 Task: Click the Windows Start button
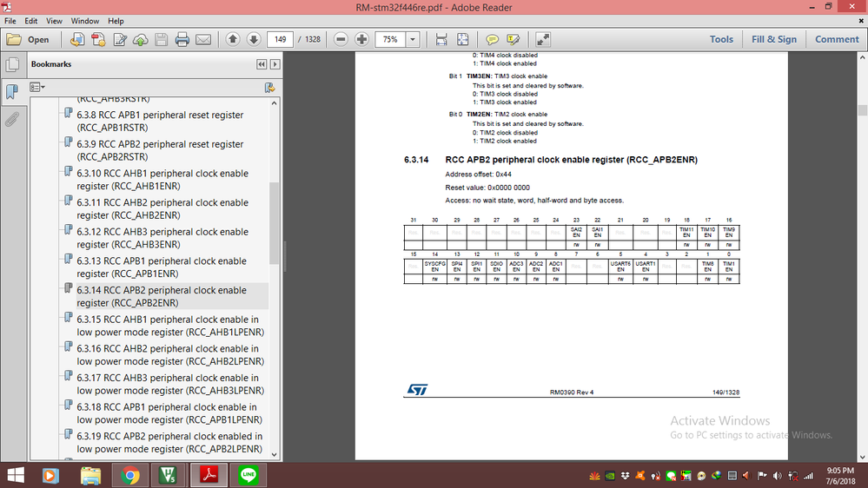(16, 475)
